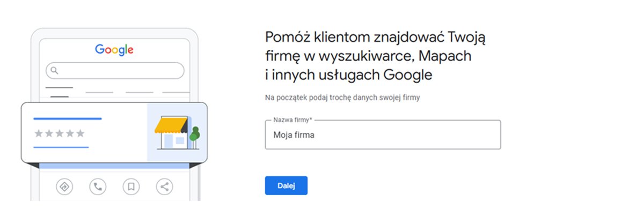Click the Google logo in the illustration
Image resolution: width=644 pixels, height=223 pixels.
point(114,50)
